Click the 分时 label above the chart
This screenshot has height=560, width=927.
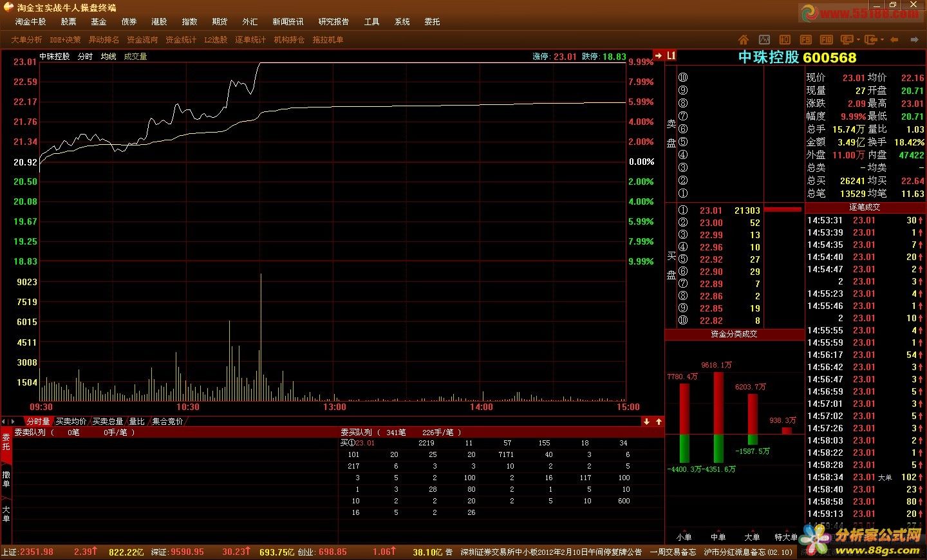(x=85, y=57)
